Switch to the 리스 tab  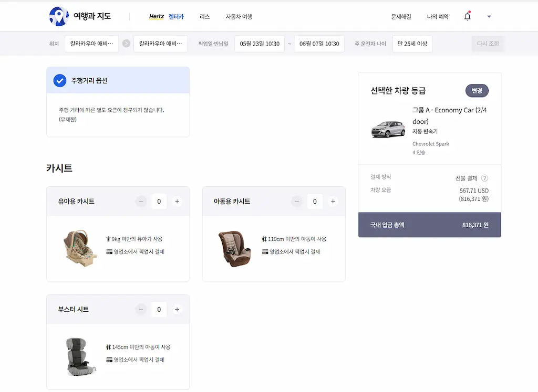pyautogui.click(x=204, y=16)
